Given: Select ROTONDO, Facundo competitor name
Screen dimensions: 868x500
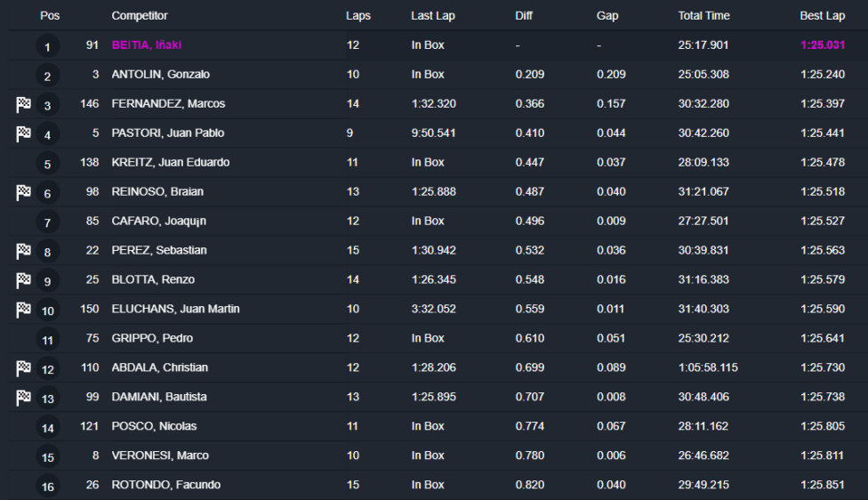Looking at the screenshot, I should point(166,485).
